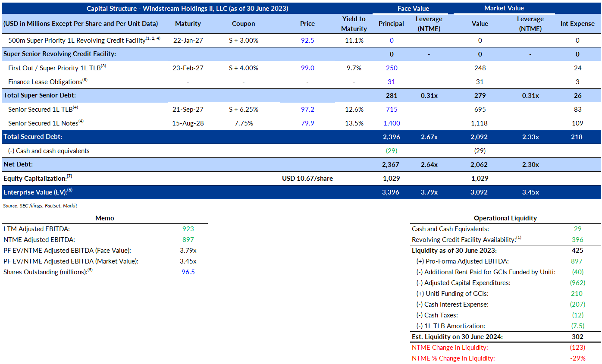Click the market value "248"
This screenshot has height=364, width=602.
pos(480,68)
